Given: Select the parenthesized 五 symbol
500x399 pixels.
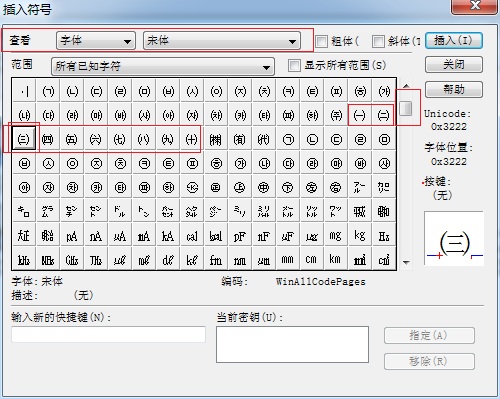Looking at the screenshot, I should pos(72,139).
